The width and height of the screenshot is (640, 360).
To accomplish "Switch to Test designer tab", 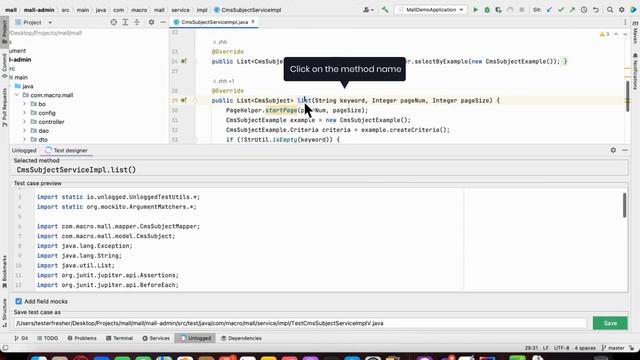I will 67,151.
